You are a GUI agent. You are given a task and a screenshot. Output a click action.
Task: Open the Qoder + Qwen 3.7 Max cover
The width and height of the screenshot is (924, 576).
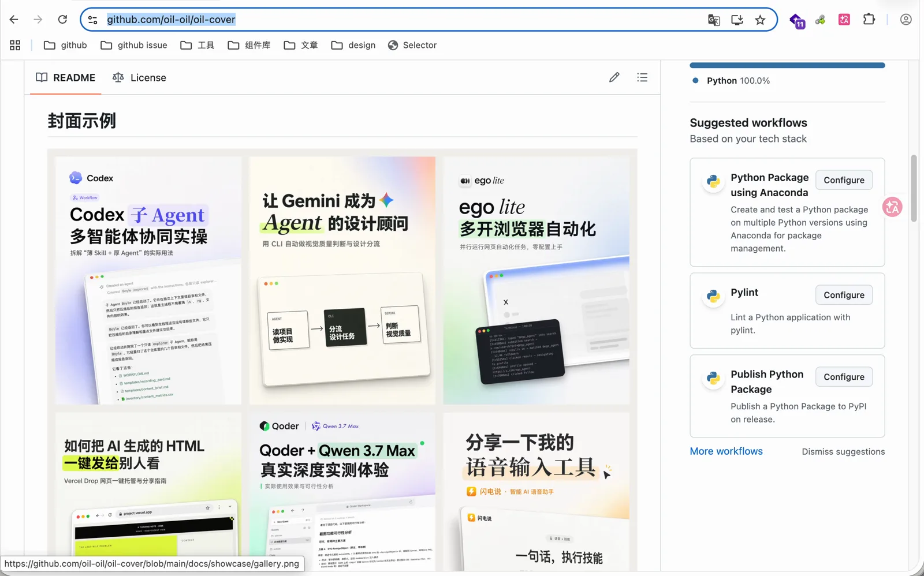coord(342,491)
